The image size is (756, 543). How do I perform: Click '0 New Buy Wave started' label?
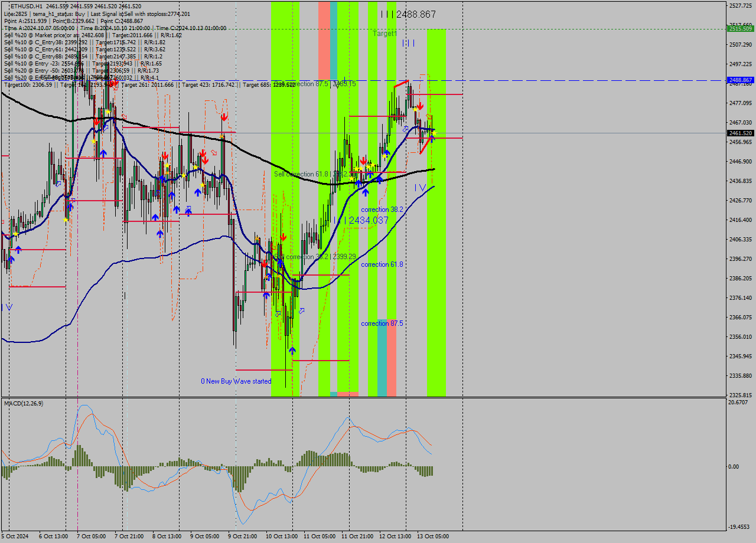point(236,381)
